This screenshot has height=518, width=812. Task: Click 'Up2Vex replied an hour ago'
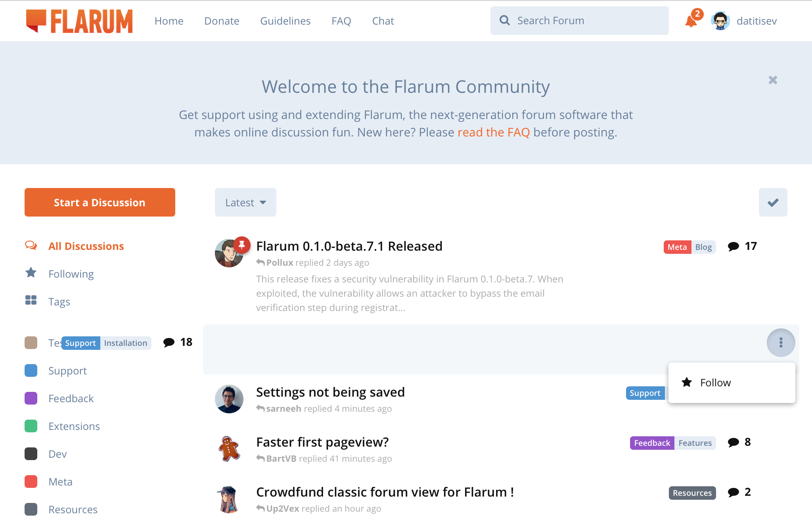click(319, 508)
